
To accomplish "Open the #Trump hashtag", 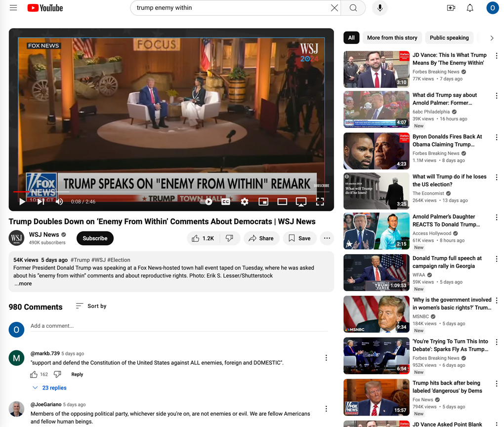I will (x=80, y=260).
